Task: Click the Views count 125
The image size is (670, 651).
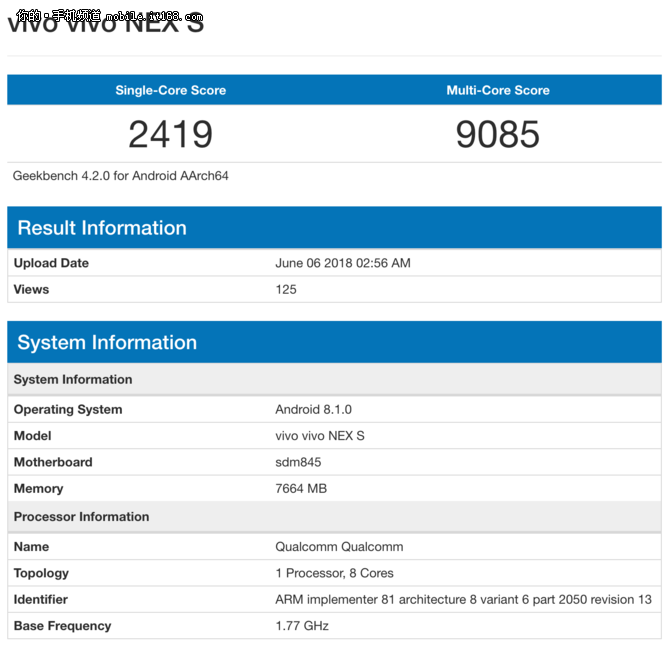Action: pyautogui.click(x=286, y=289)
